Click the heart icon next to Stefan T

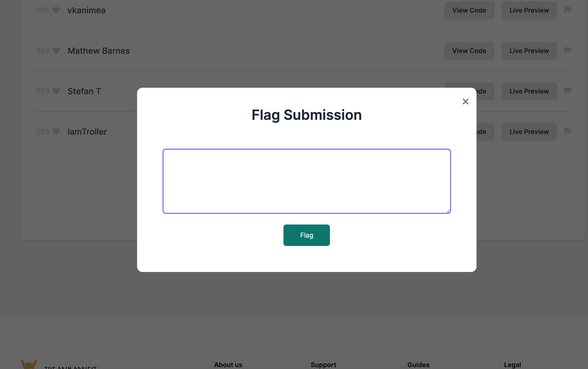[56, 91]
